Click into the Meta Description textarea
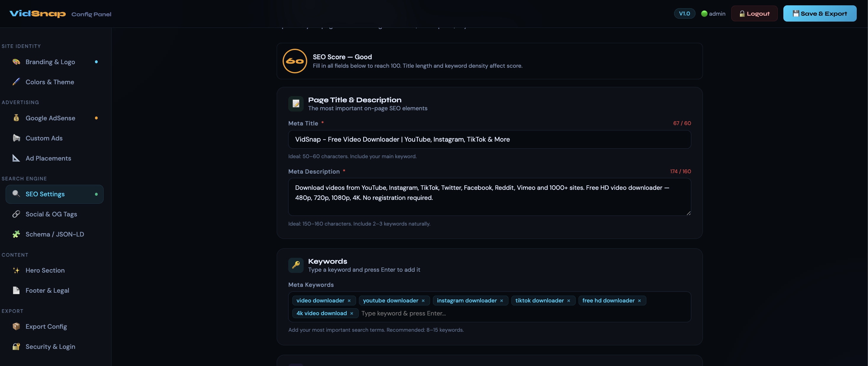The image size is (868, 366). click(489, 197)
